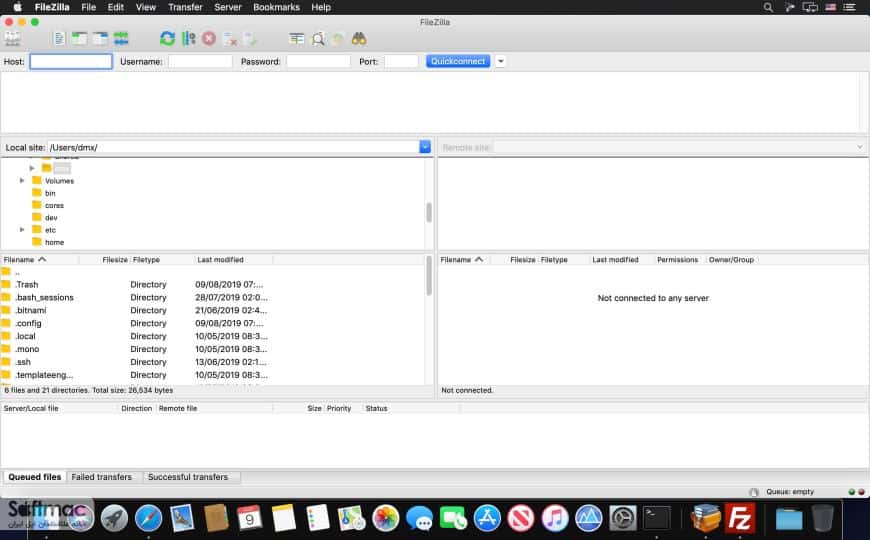Sort remote list by Permissions column

coord(677,260)
